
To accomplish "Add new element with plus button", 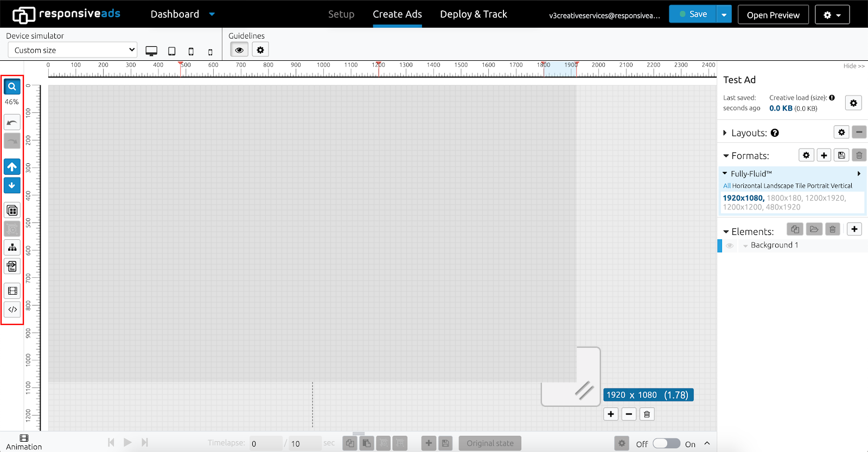I will pos(854,229).
